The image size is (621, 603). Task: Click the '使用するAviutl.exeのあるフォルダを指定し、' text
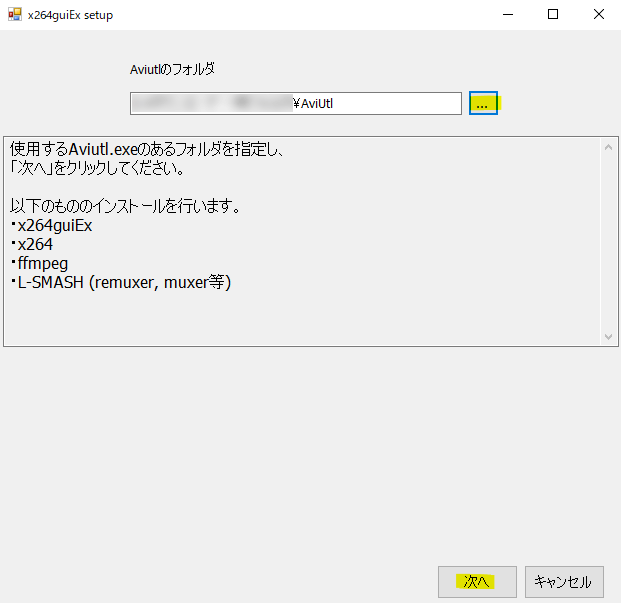click(147, 149)
